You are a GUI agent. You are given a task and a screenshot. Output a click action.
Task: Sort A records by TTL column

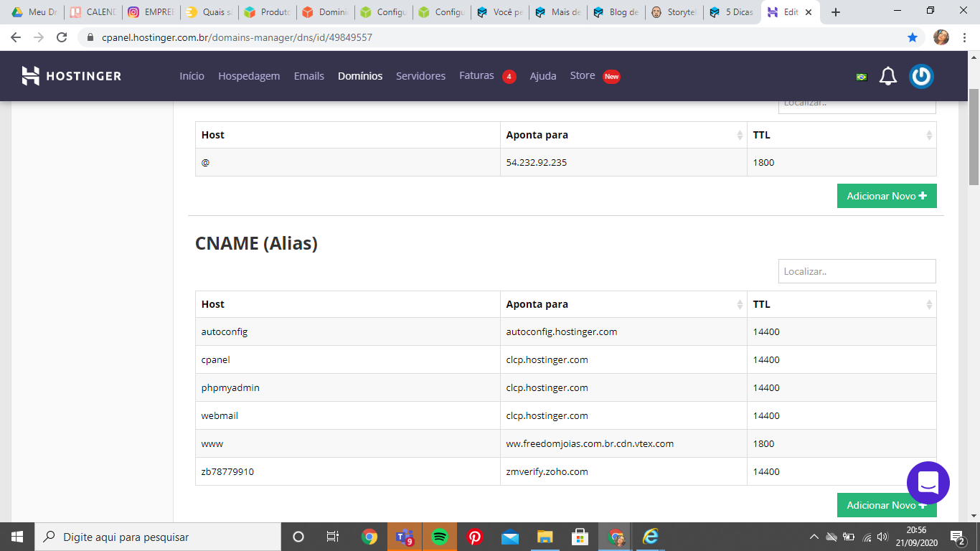click(929, 135)
